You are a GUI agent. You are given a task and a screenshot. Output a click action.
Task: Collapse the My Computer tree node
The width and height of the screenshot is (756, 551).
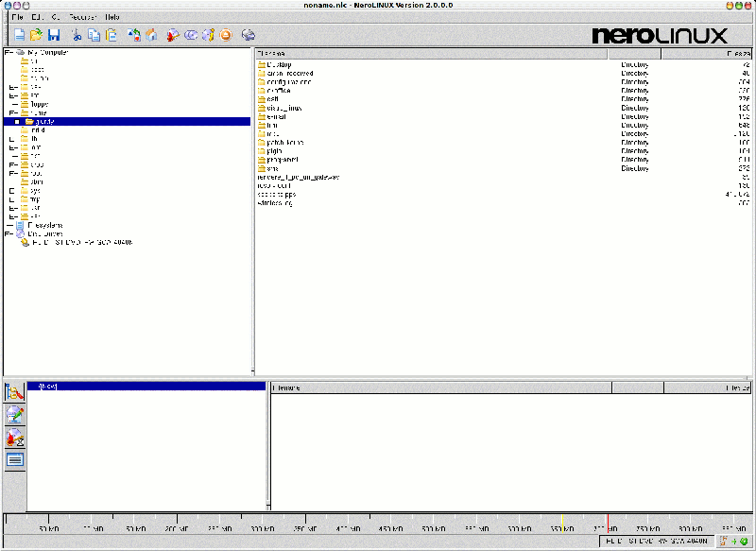[9, 52]
